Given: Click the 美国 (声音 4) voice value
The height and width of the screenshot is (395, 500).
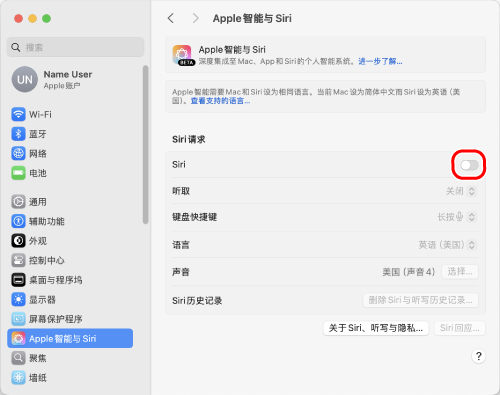Looking at the screenshot, I should pos(409,272).
